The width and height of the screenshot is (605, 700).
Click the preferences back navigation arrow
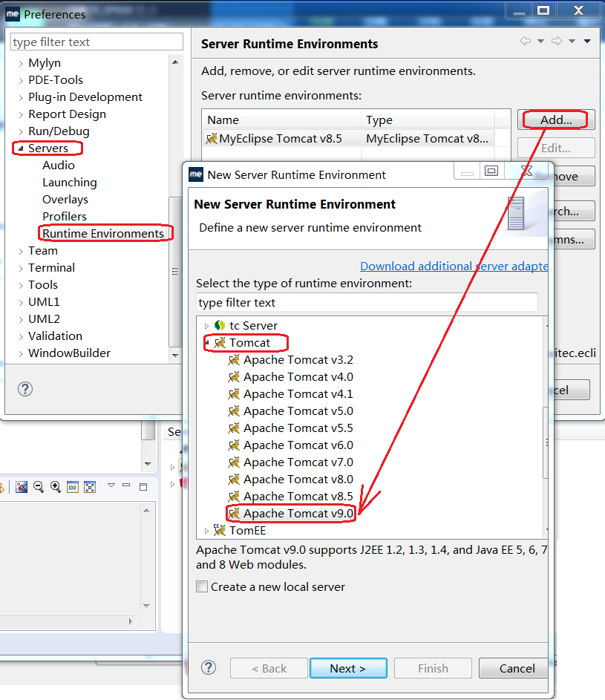(526, 41)
